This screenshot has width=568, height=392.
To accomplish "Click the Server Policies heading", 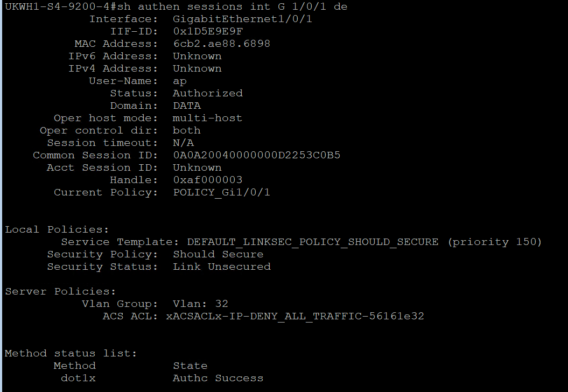I will (60, 292).
